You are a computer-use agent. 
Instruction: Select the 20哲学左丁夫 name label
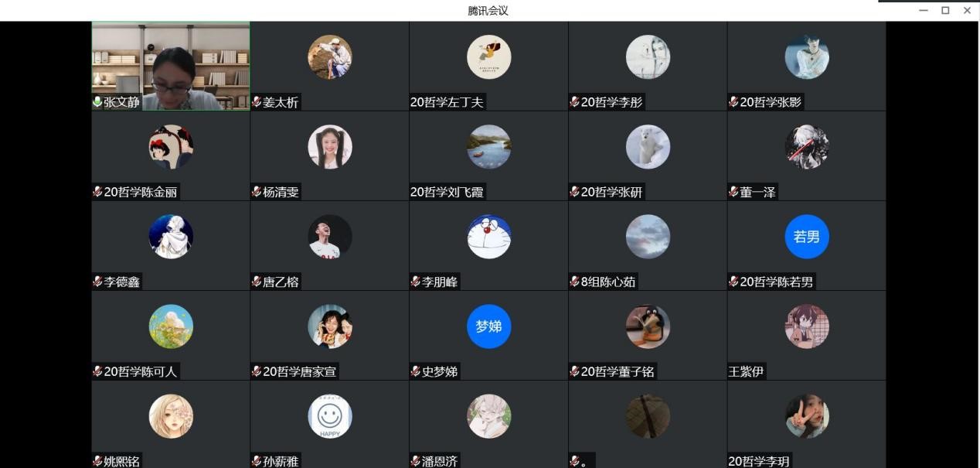pos(447,102)
